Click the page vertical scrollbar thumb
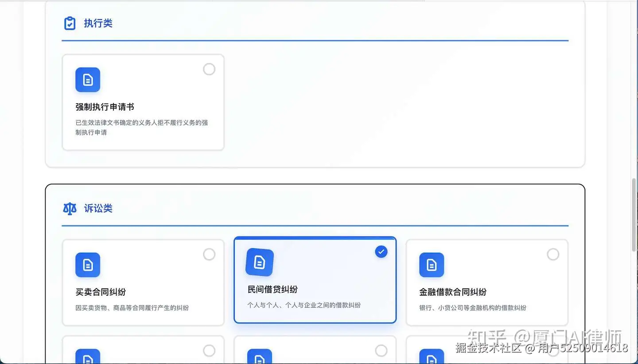Image resolution: width=638 pixels, height=364 pixels. (x=634, y=214)
